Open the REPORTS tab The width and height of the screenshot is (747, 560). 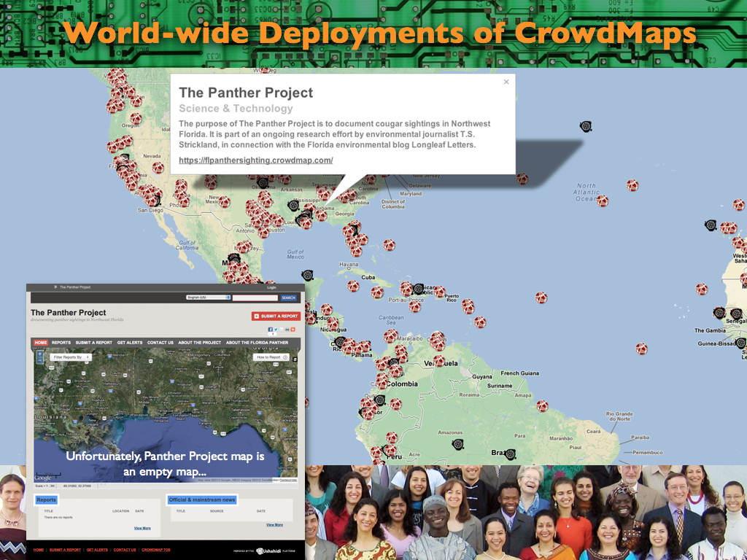click(61, 342)
